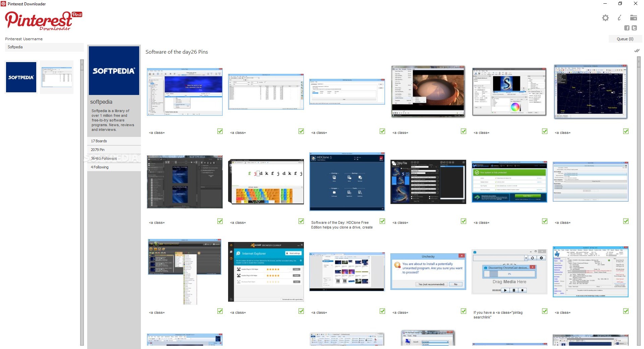644x349 pixels.
Task: Open the download folder icon
Action: pyautogui.click(x=633, y=17)
